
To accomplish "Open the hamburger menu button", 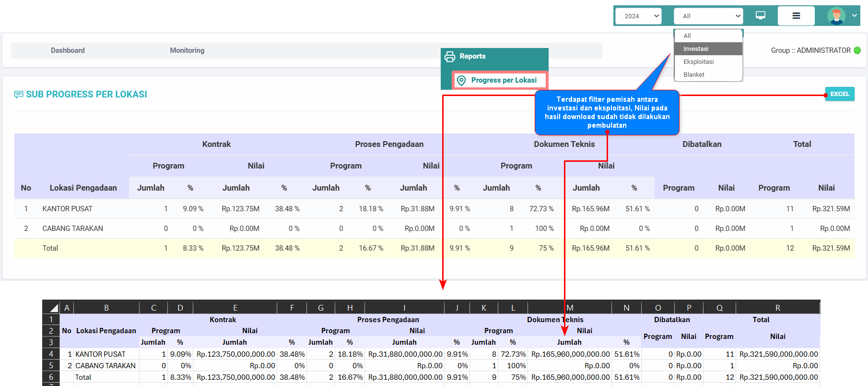I will pos(796,16).
